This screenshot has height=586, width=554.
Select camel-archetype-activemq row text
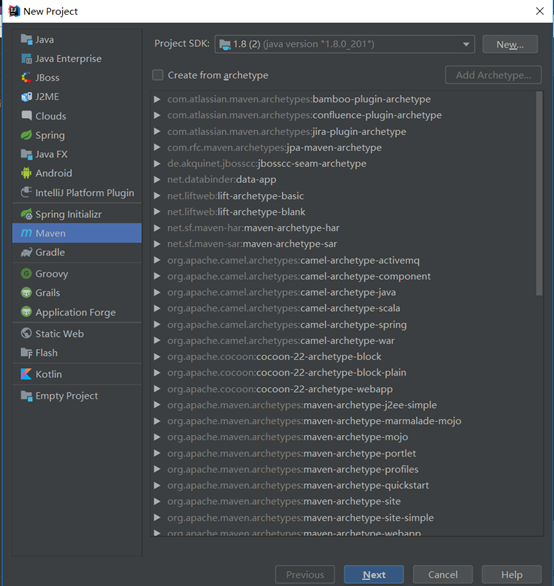293,260
